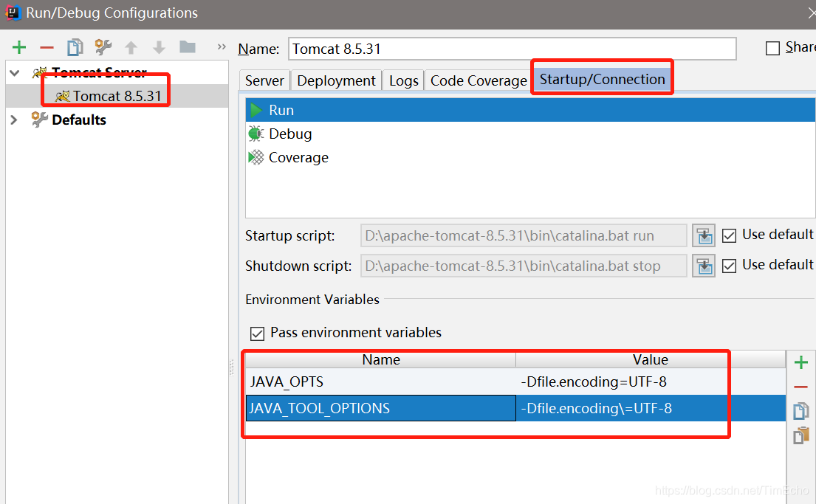Image resolution: width=816 pixels, height=504 pixels.
Task: Click the Startup script path field
Action: point(523,235)
